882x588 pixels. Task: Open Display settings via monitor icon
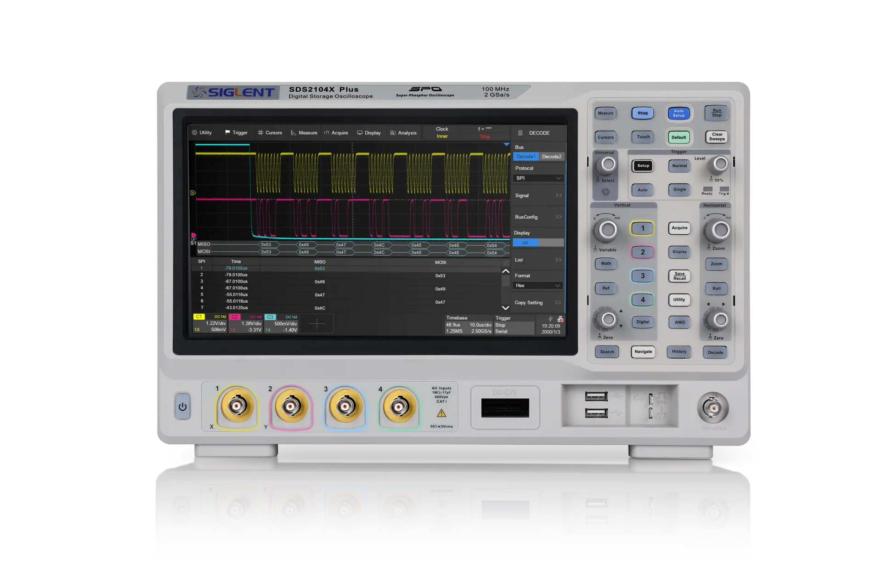pos(360,133)
